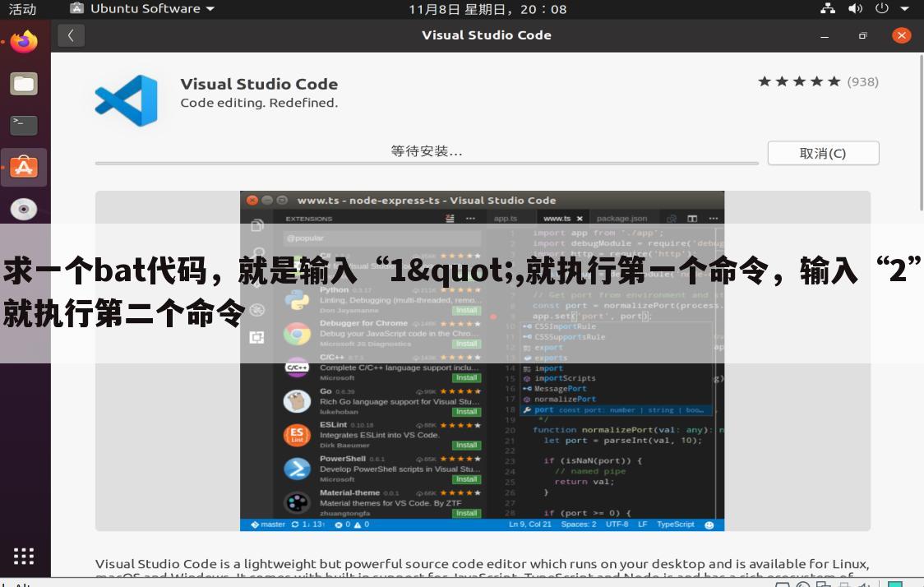Click 'Code editing. Redefined.' subtitle text

259,103
